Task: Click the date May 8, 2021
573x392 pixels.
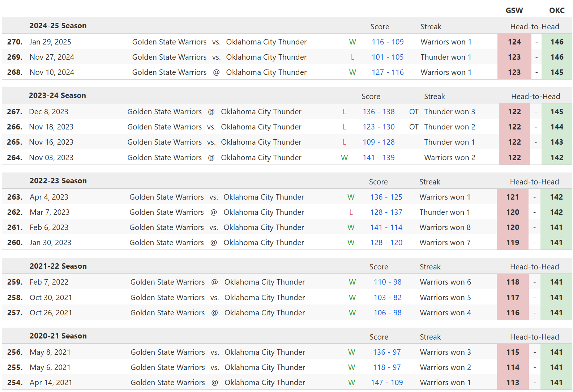Action: click(50, 352)
